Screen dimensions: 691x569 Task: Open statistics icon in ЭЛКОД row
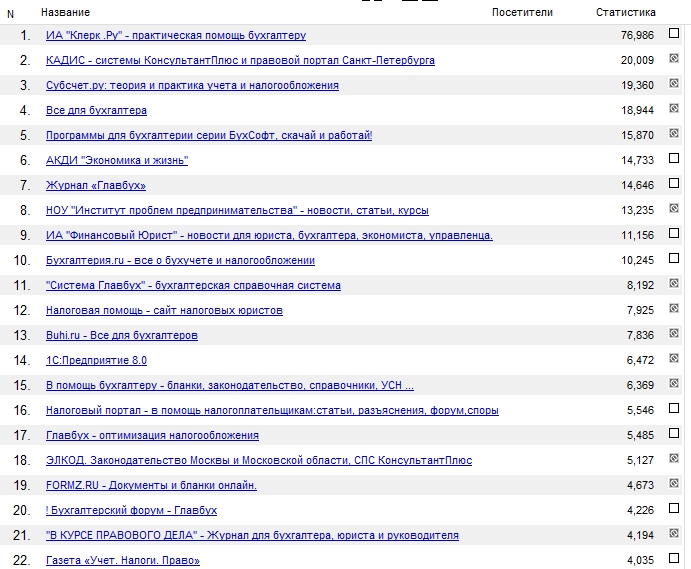point(674,458)
